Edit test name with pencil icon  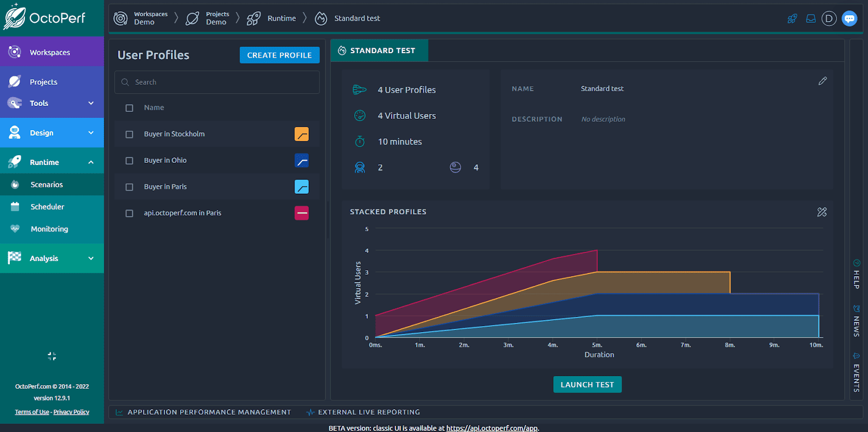[x=822, y=81]
